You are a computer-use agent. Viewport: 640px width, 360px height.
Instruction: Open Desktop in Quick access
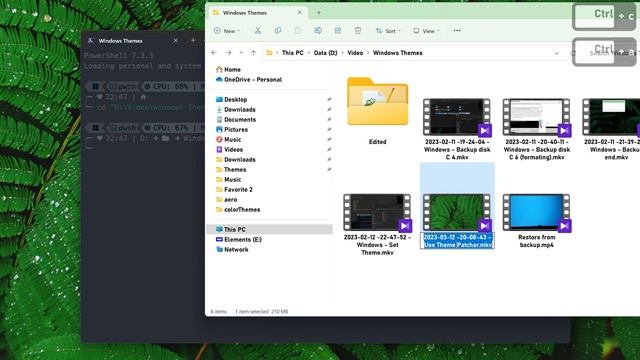click(x=231, y=100)
